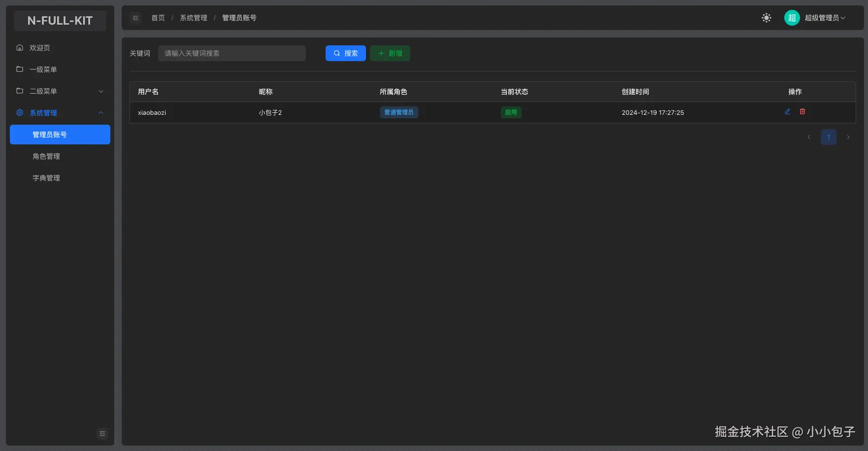
Task: Open the 字典管理 menu item
Action: coord(46,177)
